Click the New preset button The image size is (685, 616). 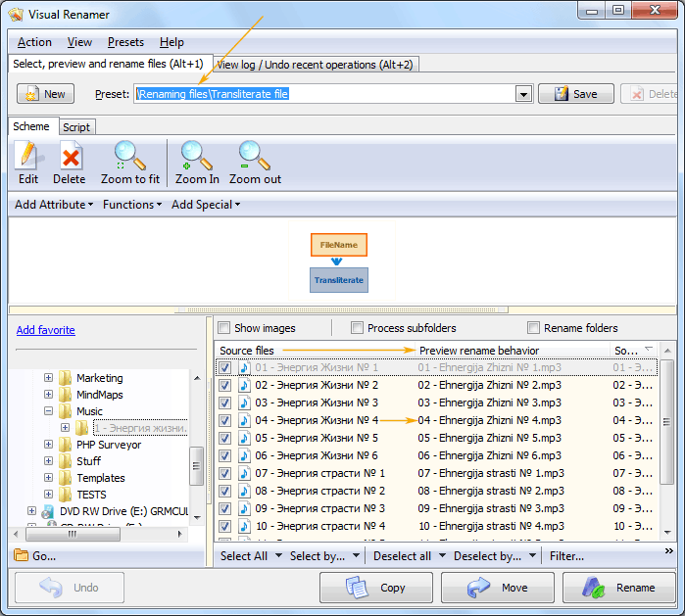[x=45, y=94]
